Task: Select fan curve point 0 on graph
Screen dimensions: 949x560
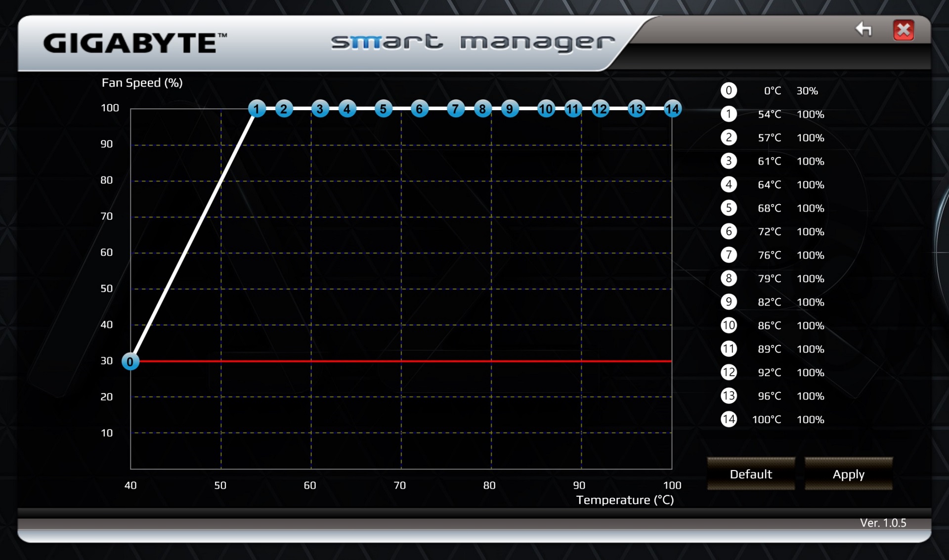Action: click(x=130, y=362)
